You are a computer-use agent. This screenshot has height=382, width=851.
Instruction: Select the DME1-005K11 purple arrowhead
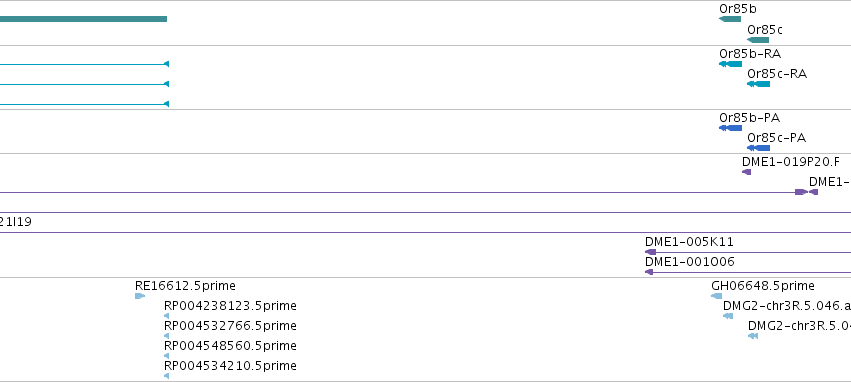[x=650, y=252]
